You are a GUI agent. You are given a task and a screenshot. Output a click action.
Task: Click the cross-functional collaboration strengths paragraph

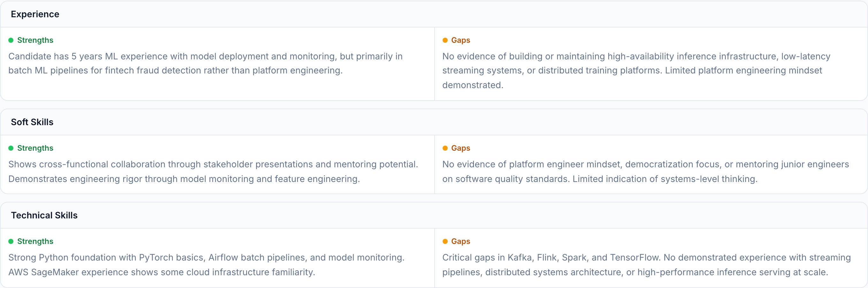[x=213, y=171]
